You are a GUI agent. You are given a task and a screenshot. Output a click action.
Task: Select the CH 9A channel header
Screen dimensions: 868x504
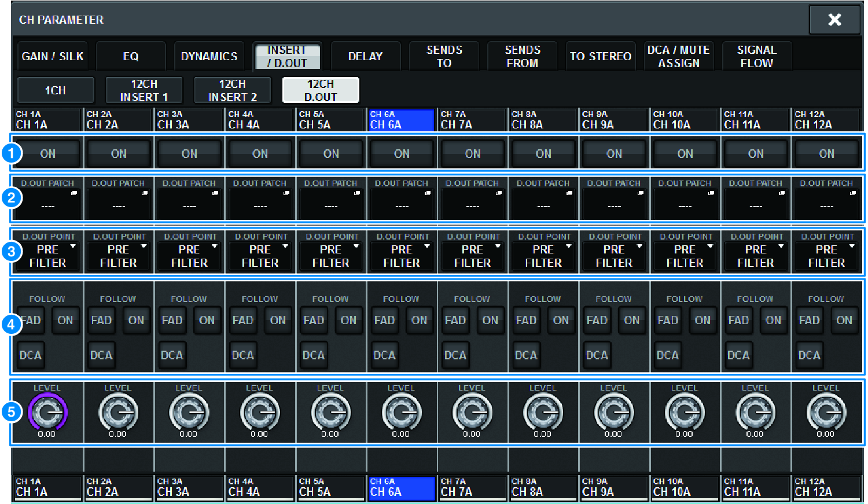coord(614,120)
